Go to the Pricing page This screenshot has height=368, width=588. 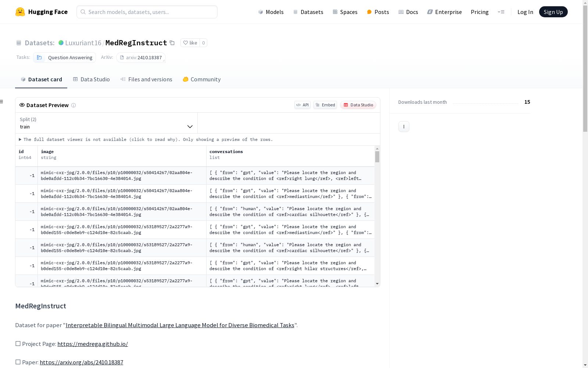(480, 12)
